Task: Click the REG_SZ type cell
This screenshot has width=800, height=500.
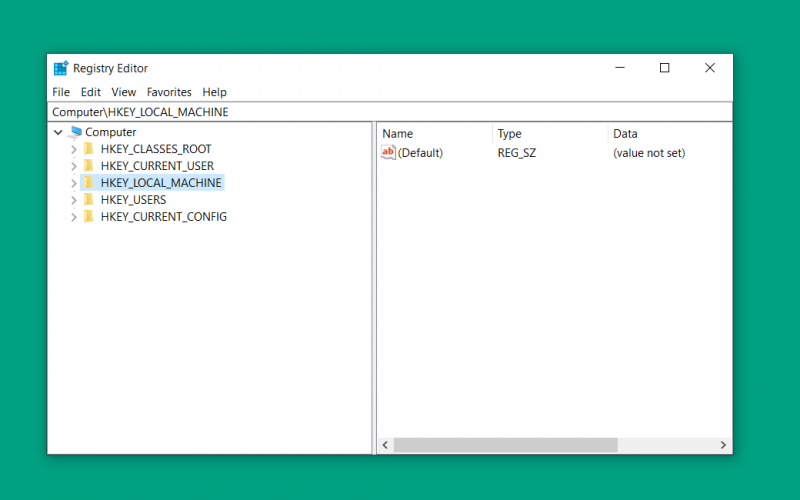Action: pos(516,153)
